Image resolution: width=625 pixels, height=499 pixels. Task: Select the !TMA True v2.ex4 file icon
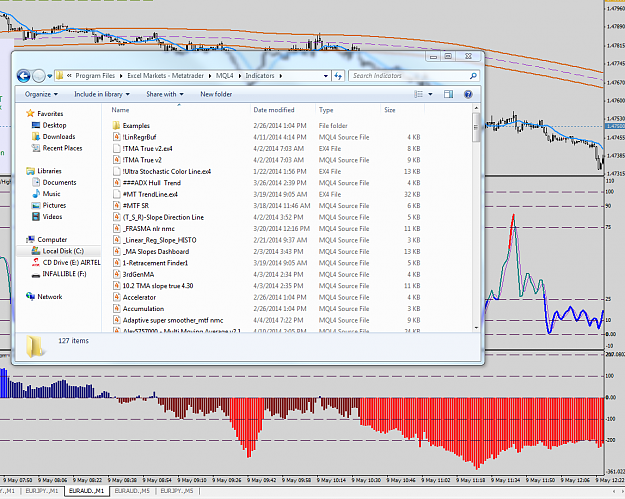coord(116,149)
